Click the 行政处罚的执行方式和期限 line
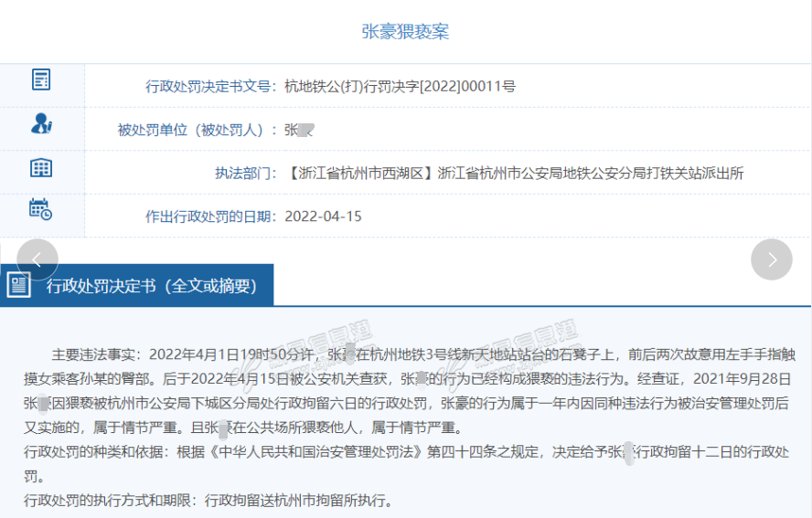812x518 pixels. tap(208, 501)
